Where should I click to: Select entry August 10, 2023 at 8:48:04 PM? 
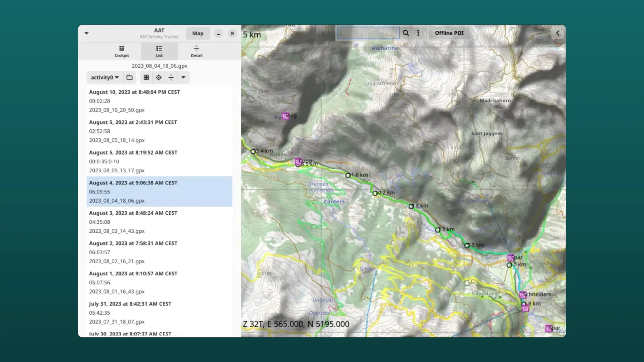coord(159,101)
